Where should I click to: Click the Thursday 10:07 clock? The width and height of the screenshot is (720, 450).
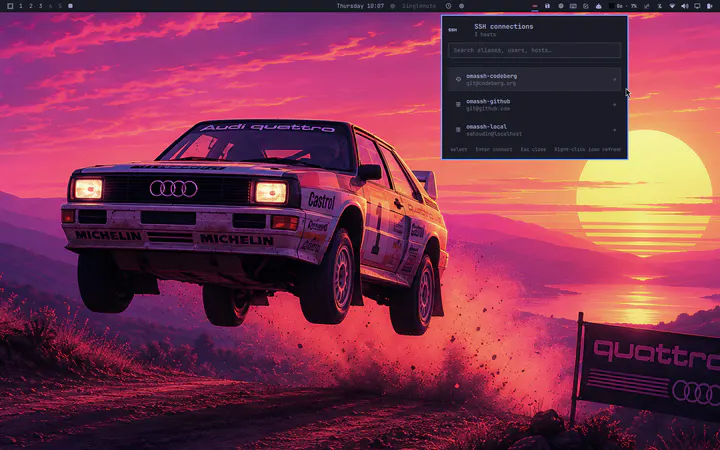coord(360,6)
